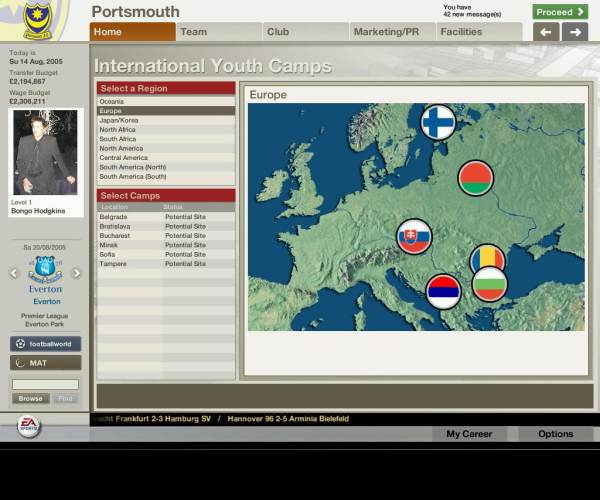The width and height of the screenshot is (600, 500).
Task: Select the South America (North) region
Action: 166,167
